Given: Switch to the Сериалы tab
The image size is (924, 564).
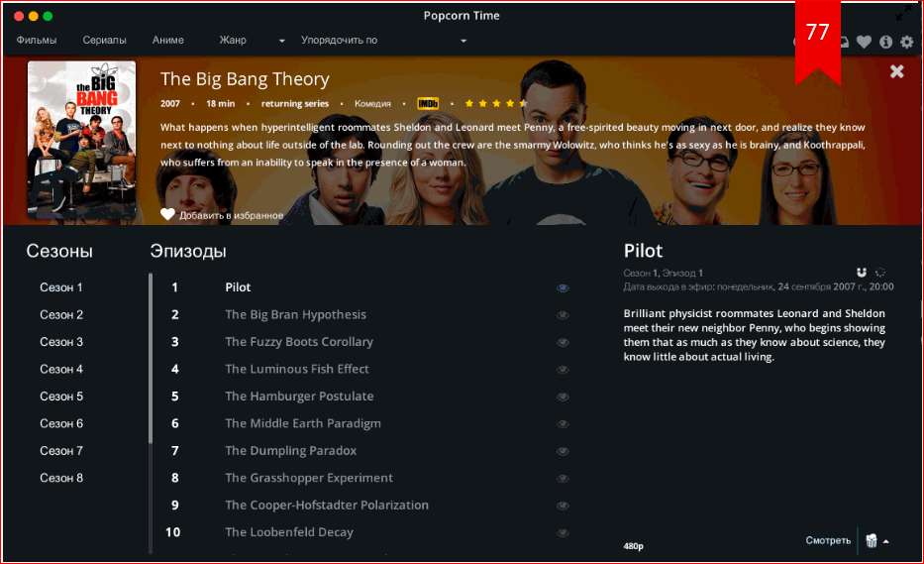Looking at the screenshot, I should (104, 40).
